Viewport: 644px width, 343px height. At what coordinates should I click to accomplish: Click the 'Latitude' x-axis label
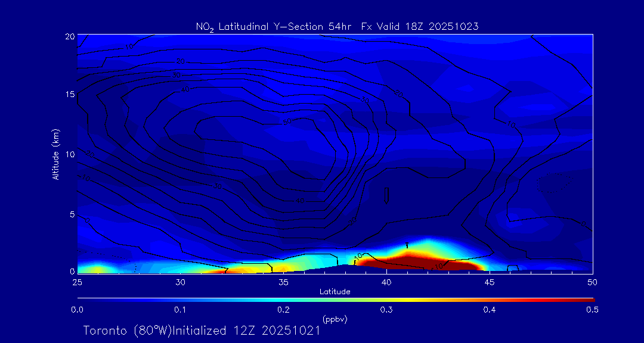[x=335, y=292]
